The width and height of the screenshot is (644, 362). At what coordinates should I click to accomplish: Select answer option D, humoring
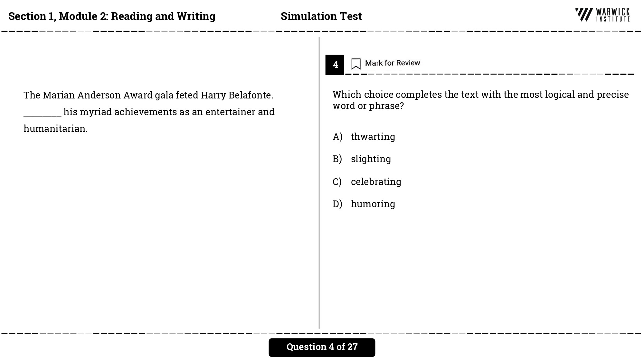[x=373, y=204]
